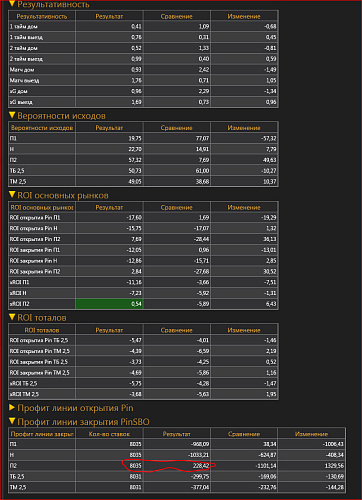Image resolution: width=362 pixels, height=500 pixels.
Task: Select the 'xROI П1' row label
Action: tap(19, 282)
